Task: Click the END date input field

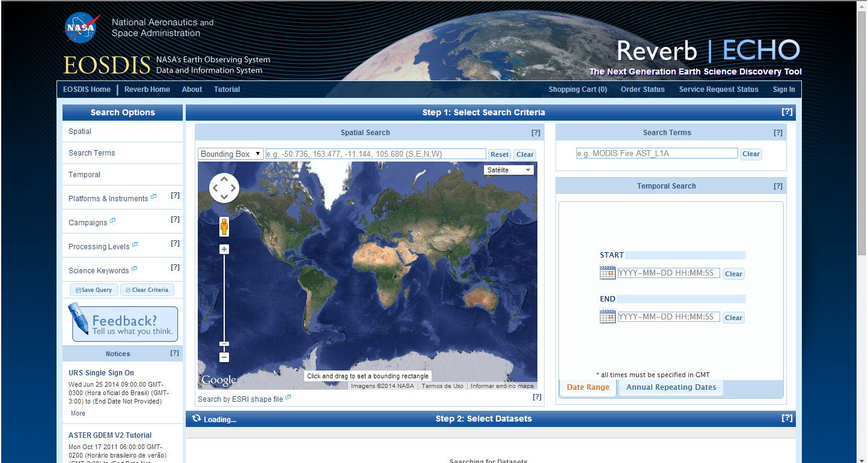Action: (x=669, y=316)
